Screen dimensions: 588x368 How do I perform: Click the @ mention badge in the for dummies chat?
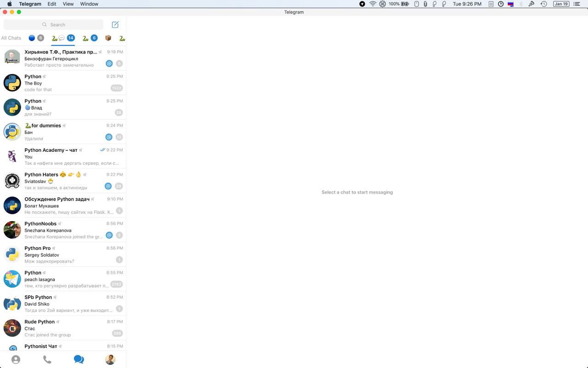coord(109,137)
